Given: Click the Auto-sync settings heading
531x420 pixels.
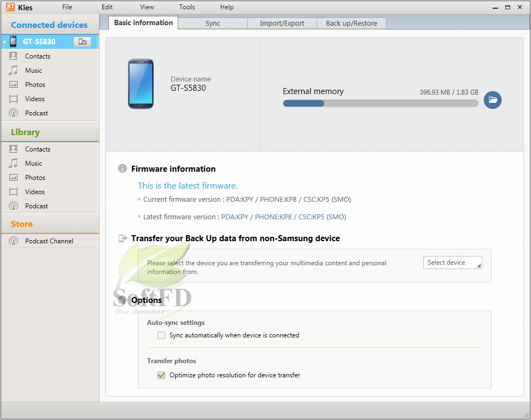Looking at the screenshot, I should tap(176, 323).
